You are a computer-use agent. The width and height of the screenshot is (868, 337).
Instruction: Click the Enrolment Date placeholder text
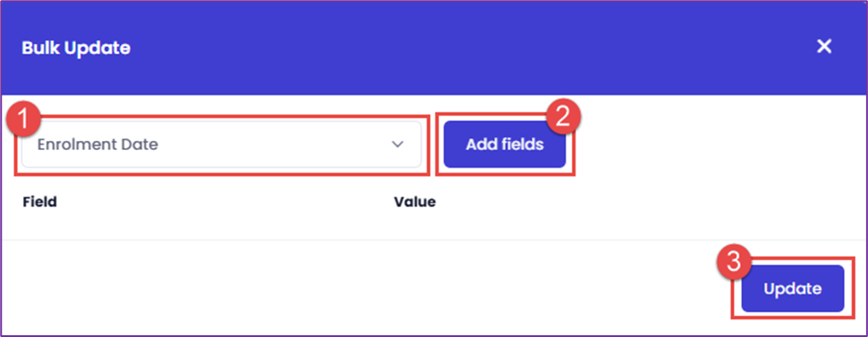tap(98, 145)
